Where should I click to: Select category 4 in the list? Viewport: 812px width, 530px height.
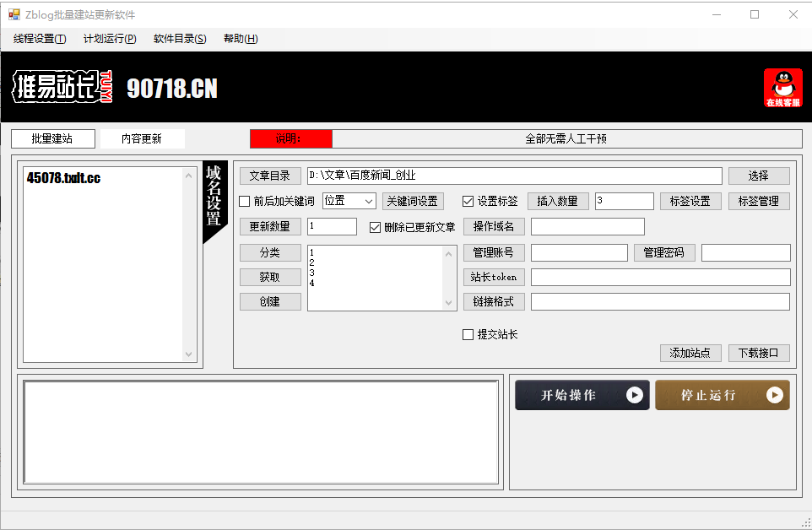click(x=311, y=283)
